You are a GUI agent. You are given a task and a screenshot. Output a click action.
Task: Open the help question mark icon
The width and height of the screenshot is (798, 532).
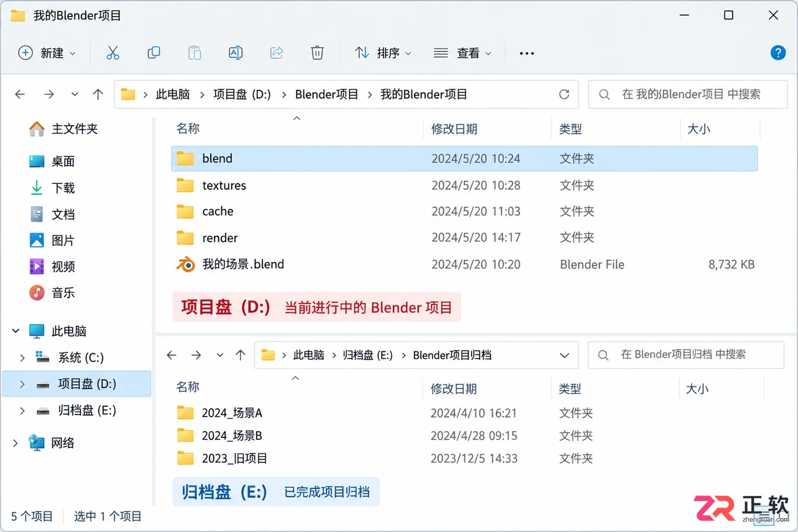(778, 53)
